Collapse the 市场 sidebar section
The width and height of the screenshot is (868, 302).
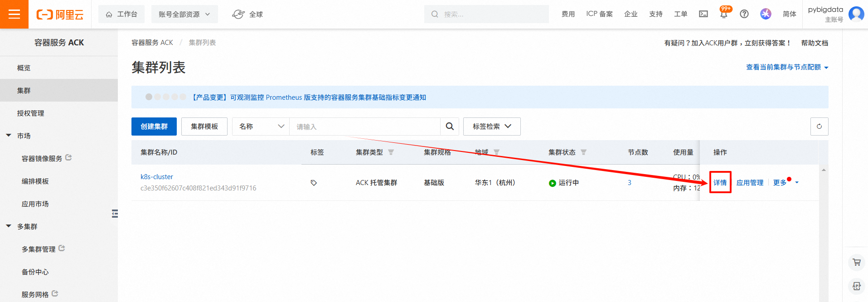click(x=9, y=136)
